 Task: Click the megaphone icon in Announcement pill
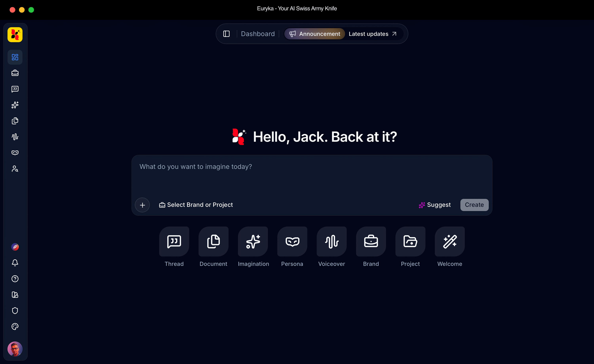[292, 34]
